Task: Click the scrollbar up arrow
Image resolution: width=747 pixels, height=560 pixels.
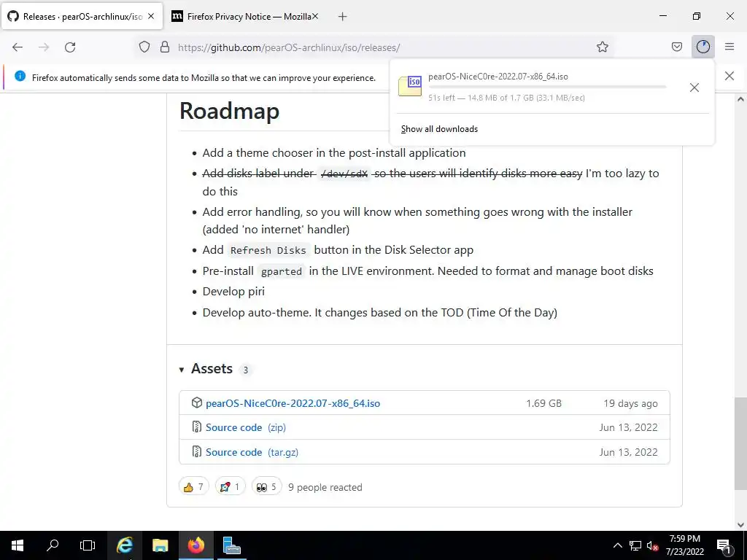Action: pyautogui.click(x=740, y=99)
